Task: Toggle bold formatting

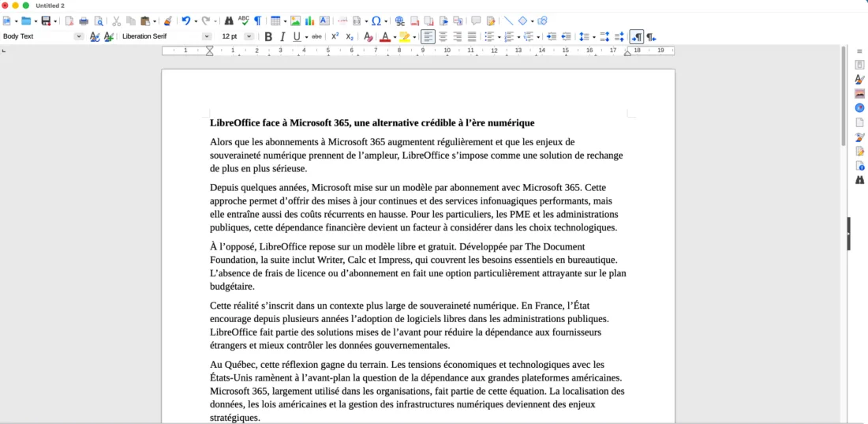Action: tap(268, 36)
